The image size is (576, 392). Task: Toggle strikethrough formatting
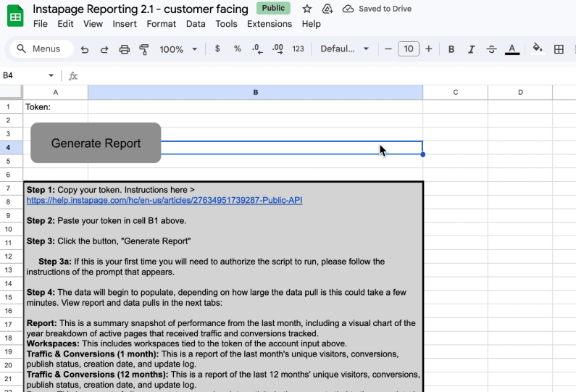491,49
